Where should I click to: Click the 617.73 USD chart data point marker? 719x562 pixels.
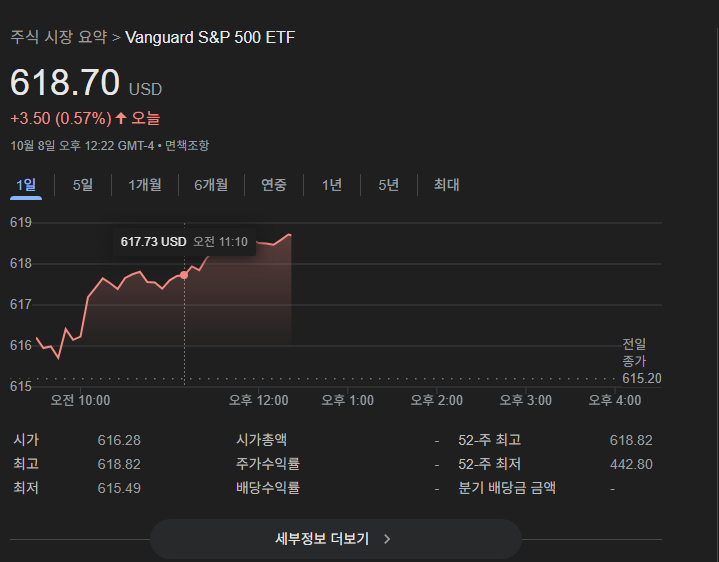(184, 275)
